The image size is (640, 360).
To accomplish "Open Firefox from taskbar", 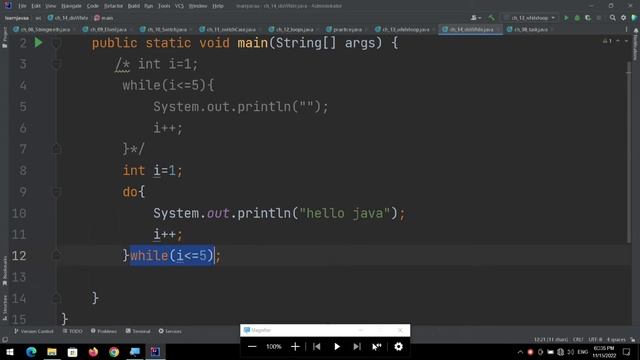I will tap(93, 352).
